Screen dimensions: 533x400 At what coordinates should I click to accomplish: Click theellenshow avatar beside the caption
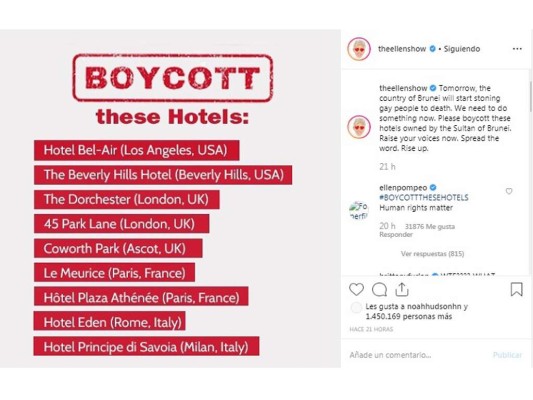coord(359,127)
